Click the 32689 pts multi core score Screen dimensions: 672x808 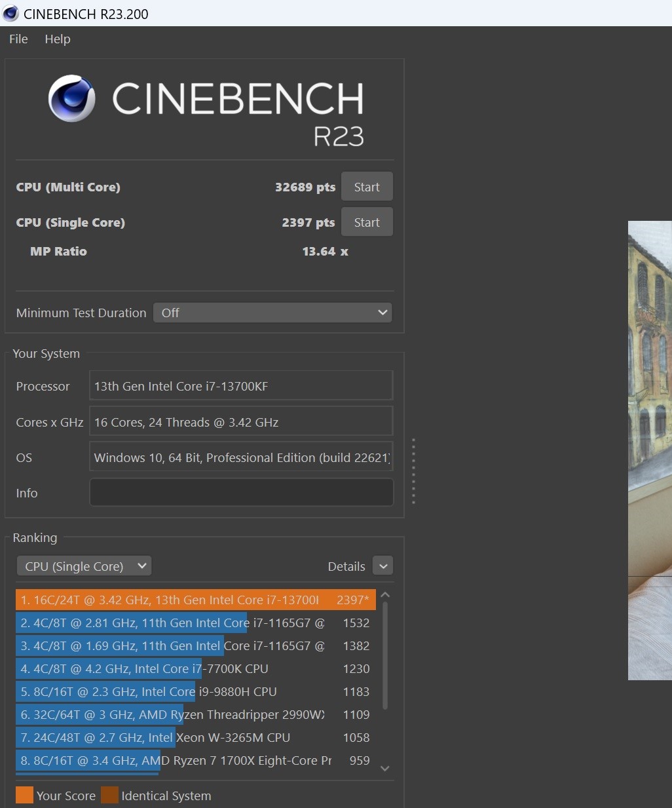tap(305, 187)
